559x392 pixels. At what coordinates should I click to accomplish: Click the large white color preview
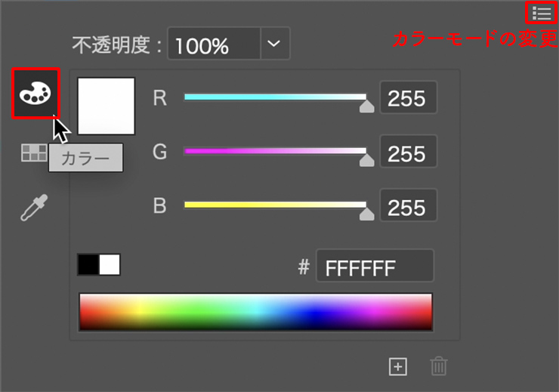click(107, 106)
